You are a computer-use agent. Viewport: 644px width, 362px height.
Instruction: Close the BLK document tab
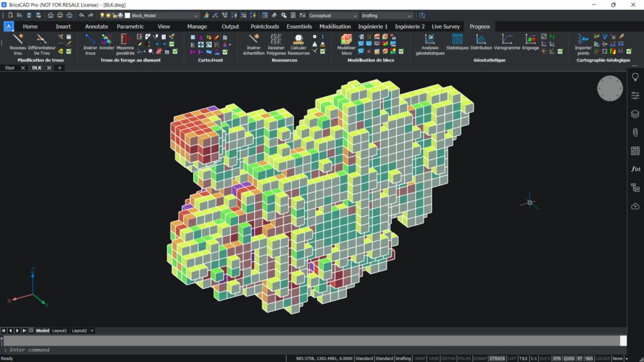pyautogui.click(x=49, y=68)
